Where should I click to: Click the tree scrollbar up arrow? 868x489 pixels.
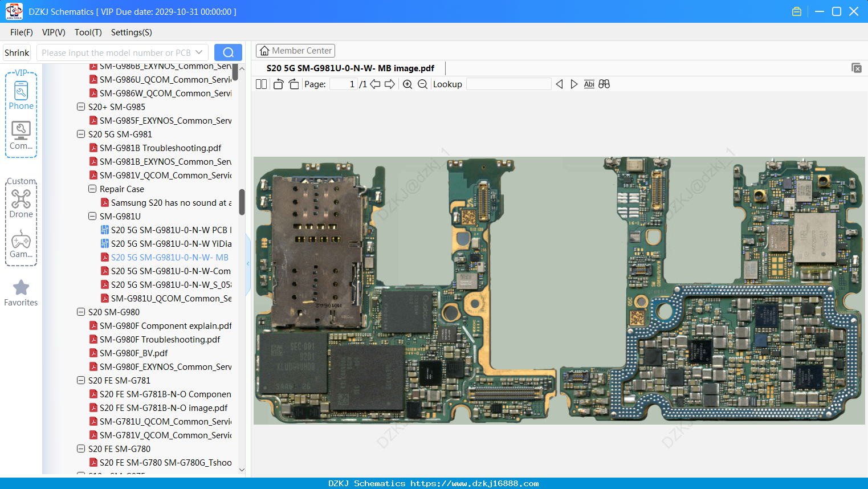coord(242,68)
